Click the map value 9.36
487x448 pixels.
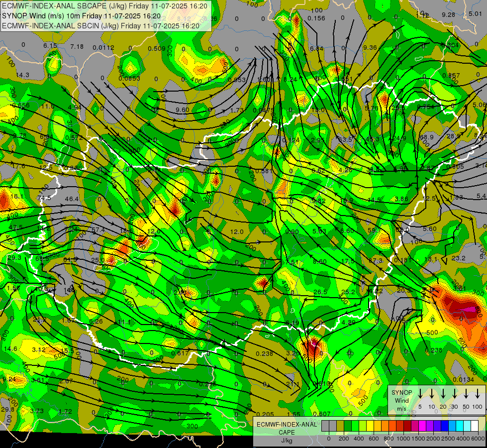click(370, 48)
